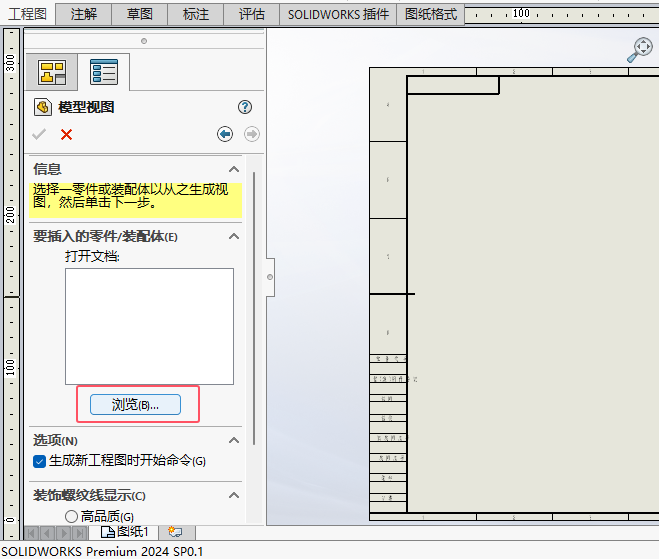Collapse the 信息 section
Viewport: 659px width, 559px height.
pyautogui.click(x=234, y=169)
